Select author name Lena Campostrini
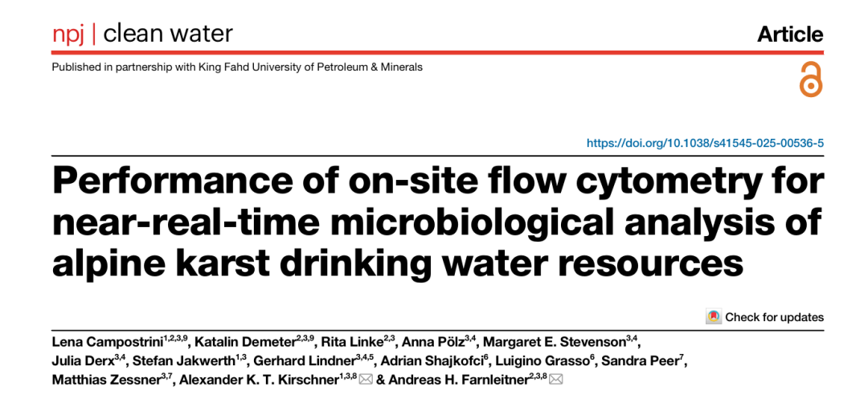This screenshot has height=407, width=868. tap(108, 340)
